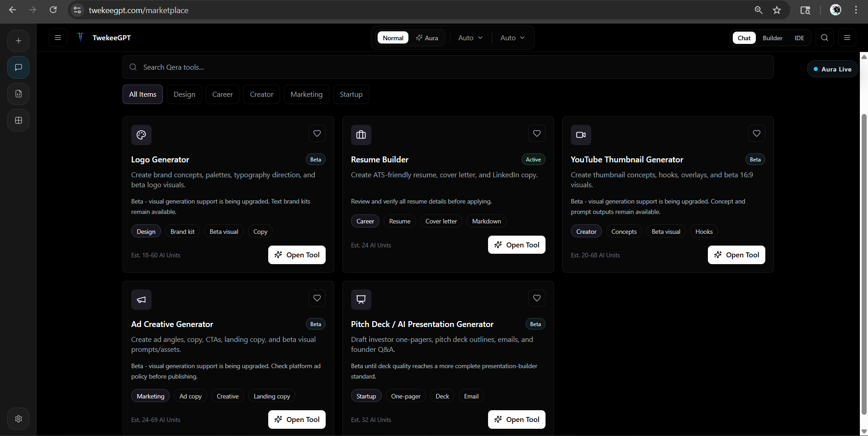Click the Pitch Deck card's Deck tag
The width and height of the screenshot is (868, 436).
(442, 396)
